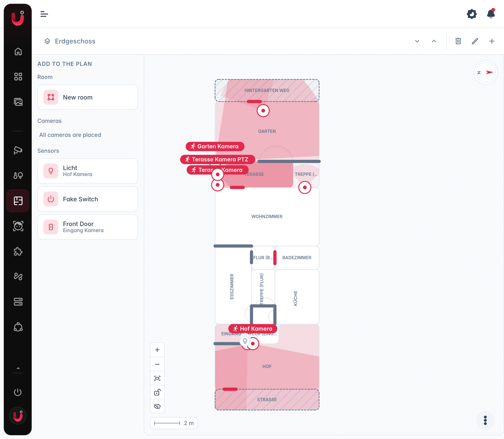Select Garten Kamera label on plan
Screen dimensions: 504x439
(x=215, y=146)
